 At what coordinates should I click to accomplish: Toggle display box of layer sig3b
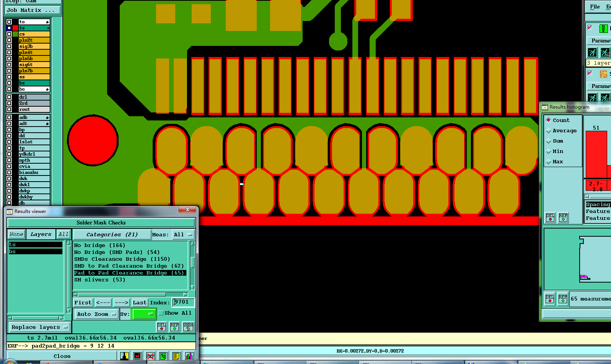tap(9, 46)
